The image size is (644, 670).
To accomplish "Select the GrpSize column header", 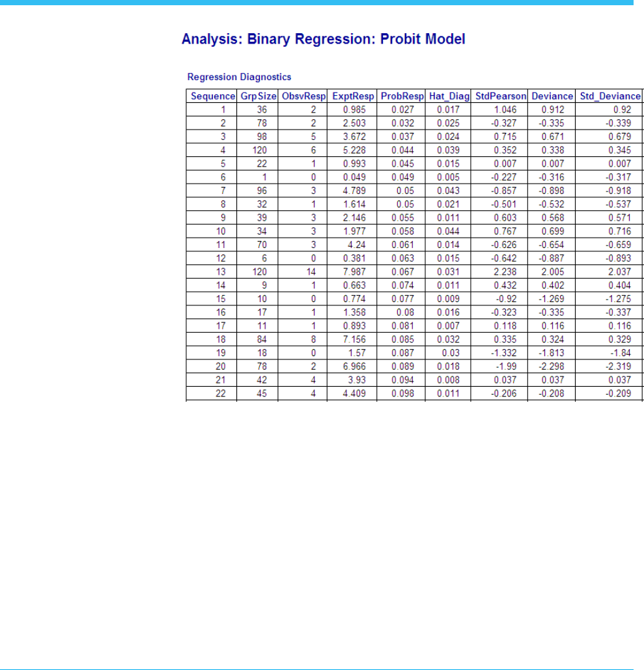I will tap(259, 96).
